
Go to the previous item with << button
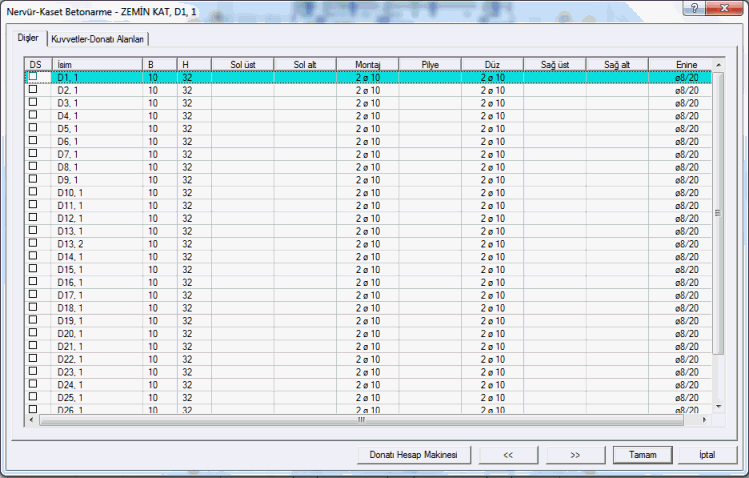coord(508,455)
